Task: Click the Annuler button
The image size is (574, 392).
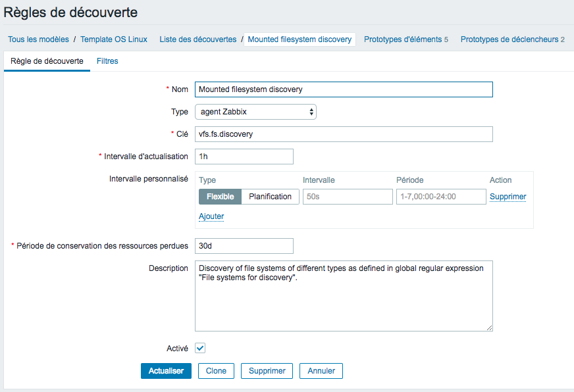Action: pos(321,371)
